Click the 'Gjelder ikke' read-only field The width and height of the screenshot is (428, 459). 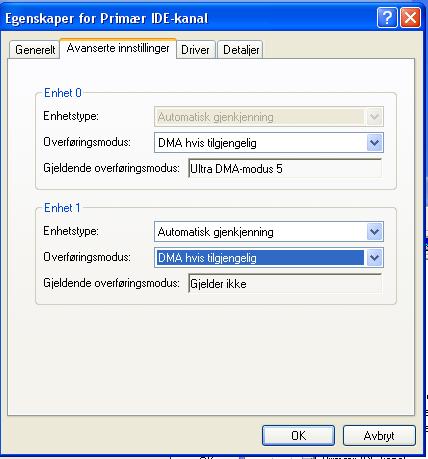[285, 284]
